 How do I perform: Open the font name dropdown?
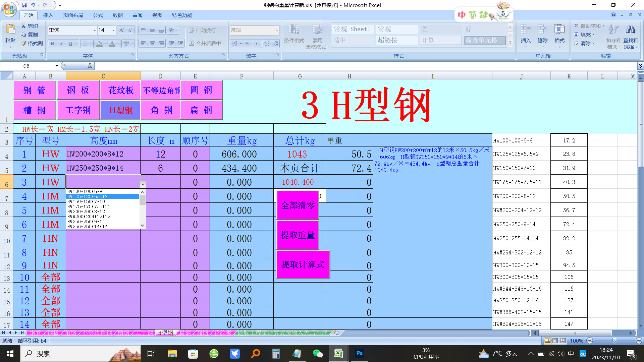click(x=94, y=30)
